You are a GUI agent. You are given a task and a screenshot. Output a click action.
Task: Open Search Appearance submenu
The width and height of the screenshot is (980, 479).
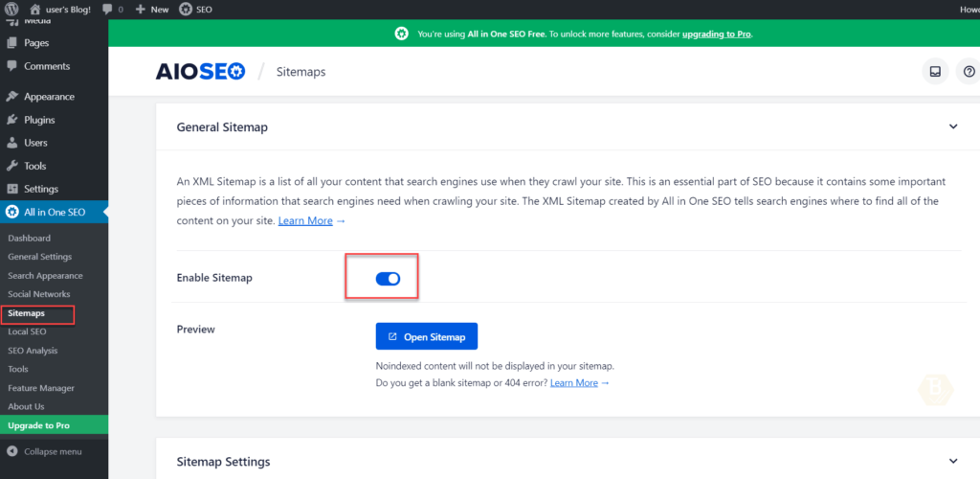(x=45, y=276)
